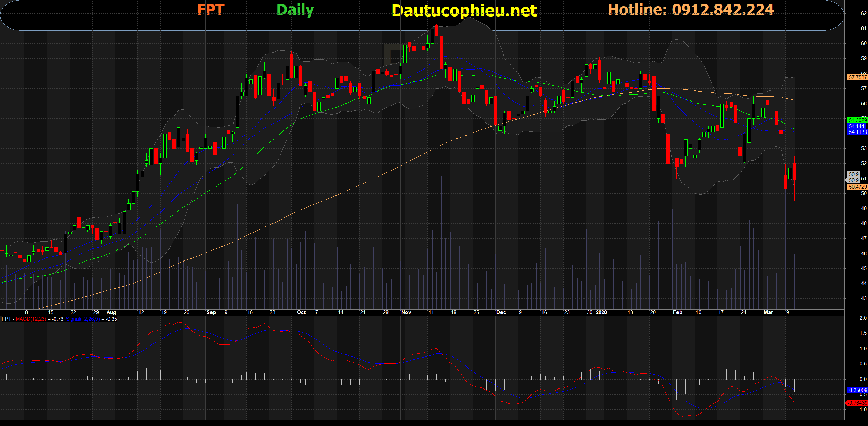The height and width of the screenshot is (426, 868).
Task: Click the blue 54.144 price tag
Action: point(857,126)
